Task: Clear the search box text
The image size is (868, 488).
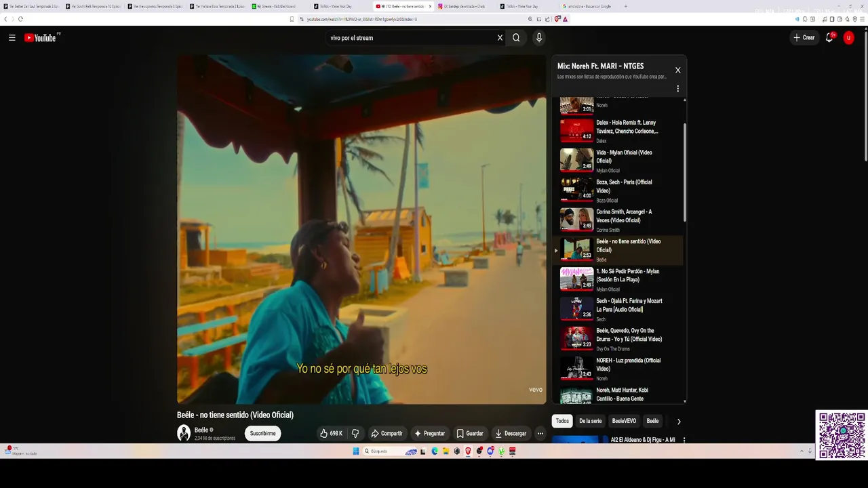Action: pyautogui.click(x=500, y=38)
